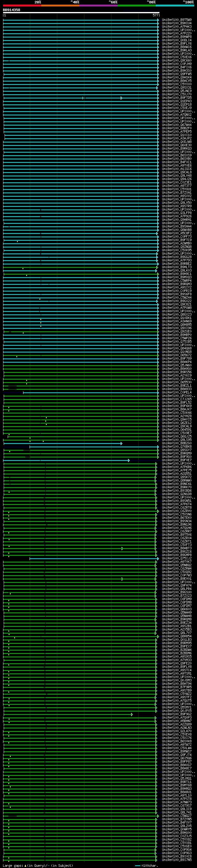The height and width of the screenshot is (868, 197).
Task: Click label UniRef100_A7P6R6
Action: point(177,467)
